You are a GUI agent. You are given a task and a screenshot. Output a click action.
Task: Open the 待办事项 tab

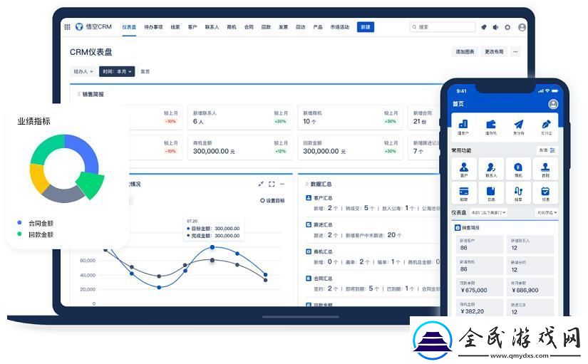(153, 27)
